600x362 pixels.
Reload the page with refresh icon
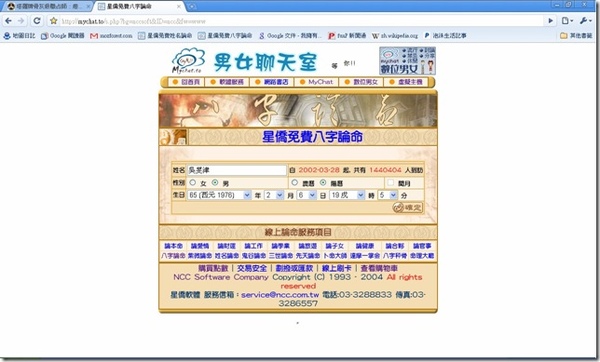37,21
